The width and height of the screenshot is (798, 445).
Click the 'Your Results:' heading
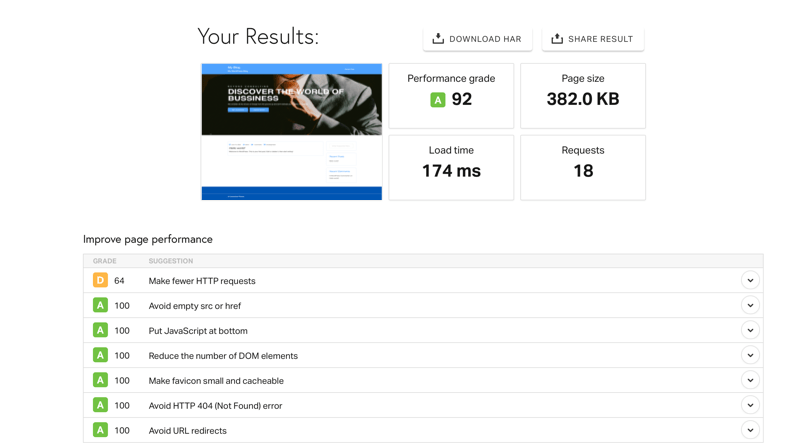[258, 37]
